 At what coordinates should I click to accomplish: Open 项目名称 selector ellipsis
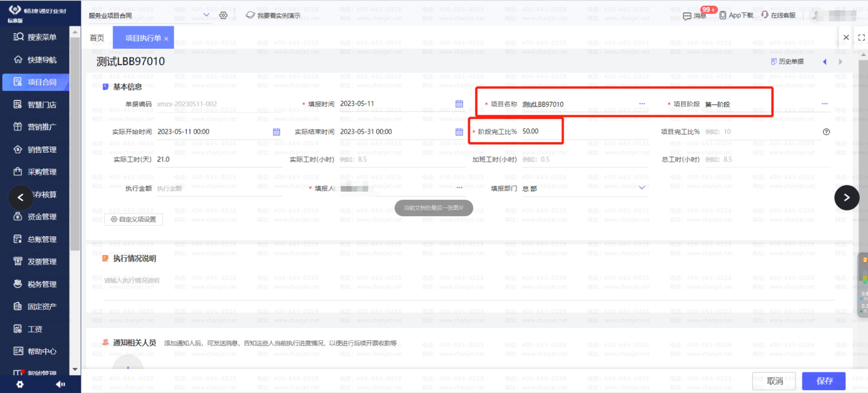(x=642, y=103)
